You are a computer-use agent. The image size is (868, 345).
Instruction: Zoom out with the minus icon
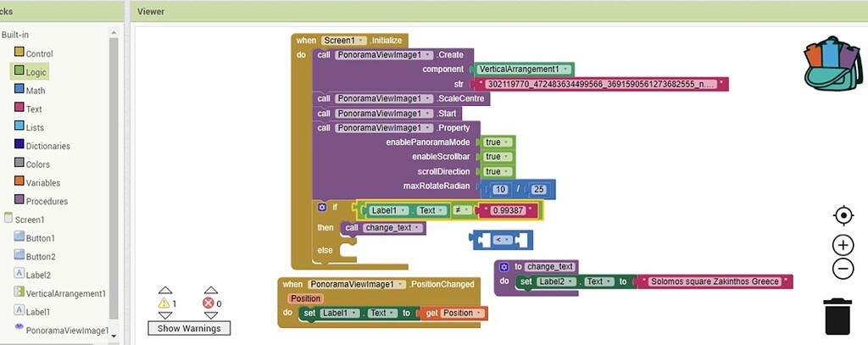pos(843,270)
